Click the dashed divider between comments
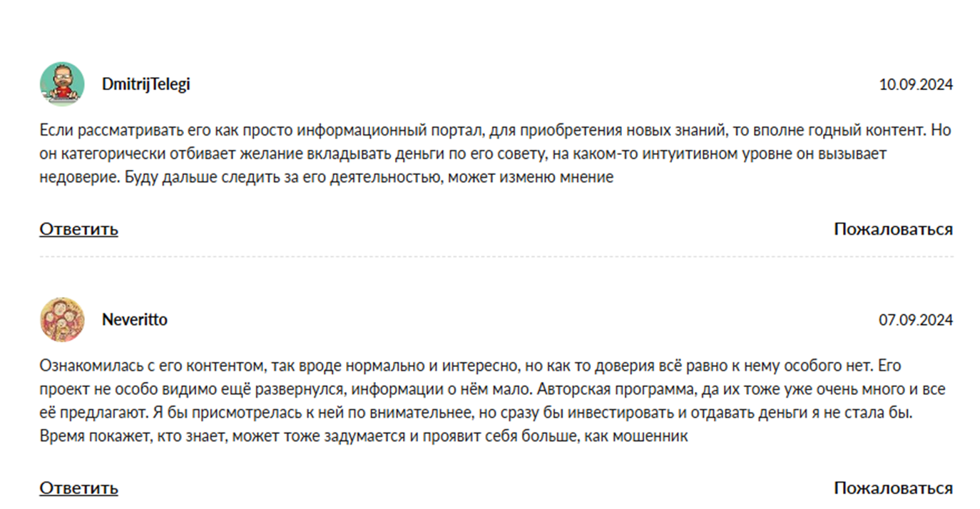The width and height of the screenshot is (980, 509). coord(496,257)
